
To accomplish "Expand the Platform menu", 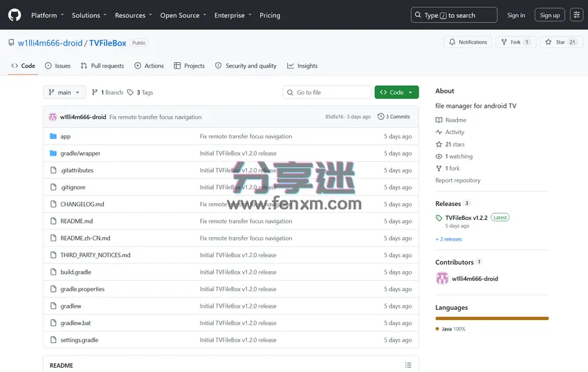I will click(x=47, y=15).
